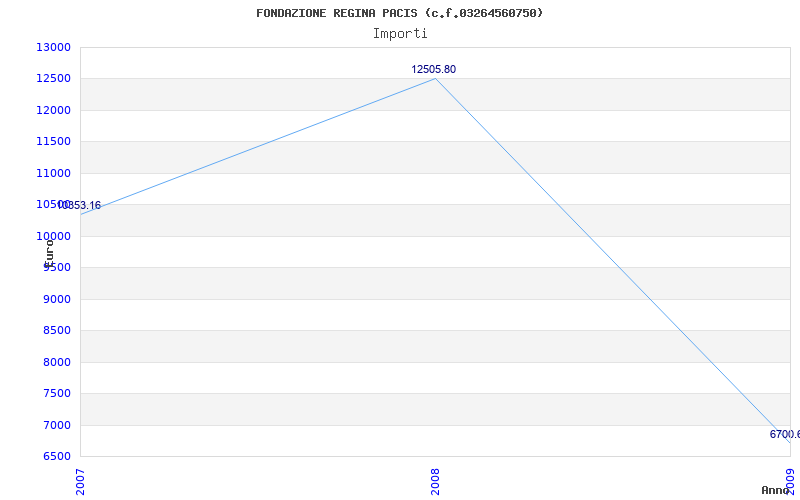Click the 2008 peak data point on line
This screenshot has width=800, height=500.
click(435, 79)
